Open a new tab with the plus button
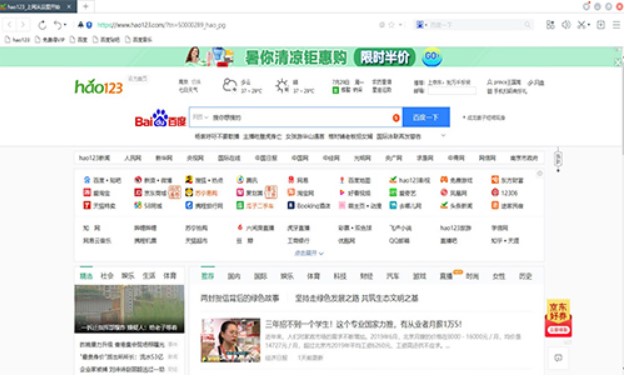This screenshot has width=627, height=377. click(86, 6)
